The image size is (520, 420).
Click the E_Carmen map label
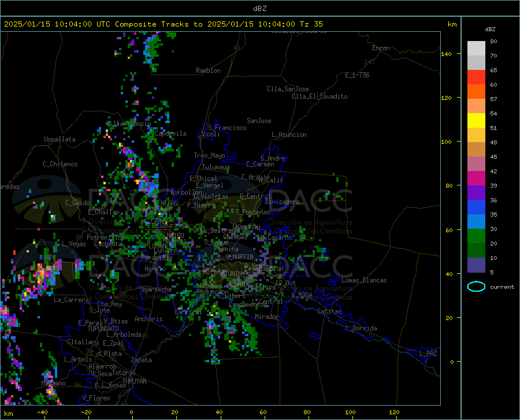pyautogui.click(x=260, y=164)
